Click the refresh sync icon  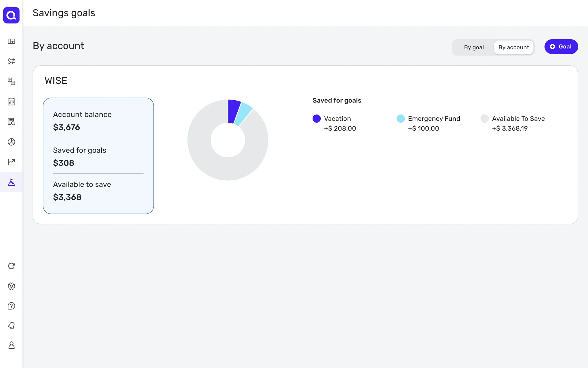pyautogui.click(x=11, y=266)
